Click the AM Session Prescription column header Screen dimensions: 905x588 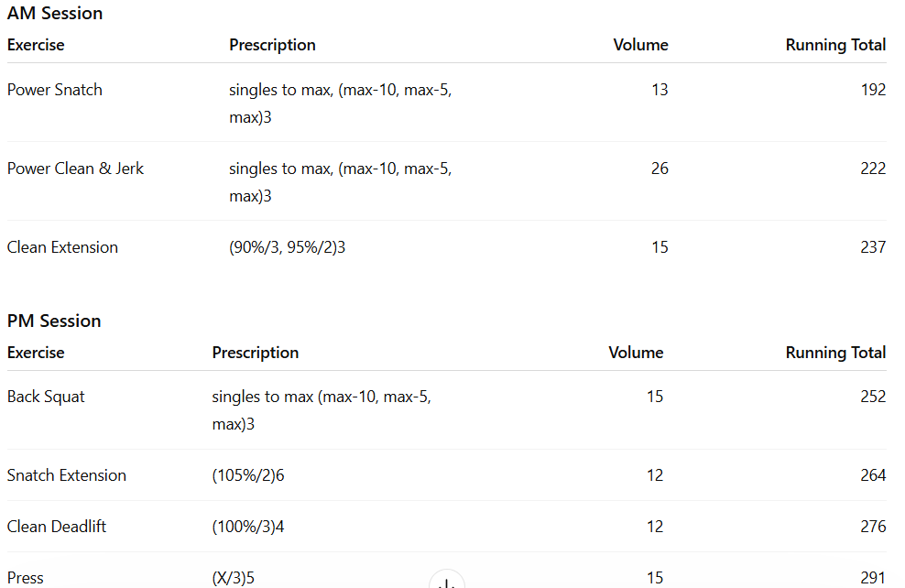pos(272,45)
